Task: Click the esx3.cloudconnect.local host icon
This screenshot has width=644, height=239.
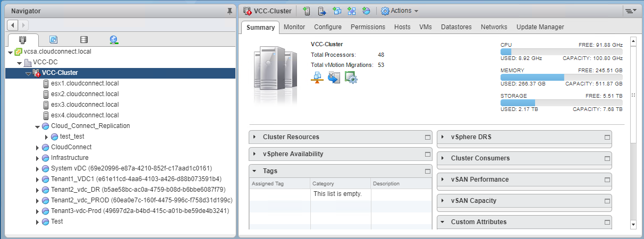Action: 46,105
